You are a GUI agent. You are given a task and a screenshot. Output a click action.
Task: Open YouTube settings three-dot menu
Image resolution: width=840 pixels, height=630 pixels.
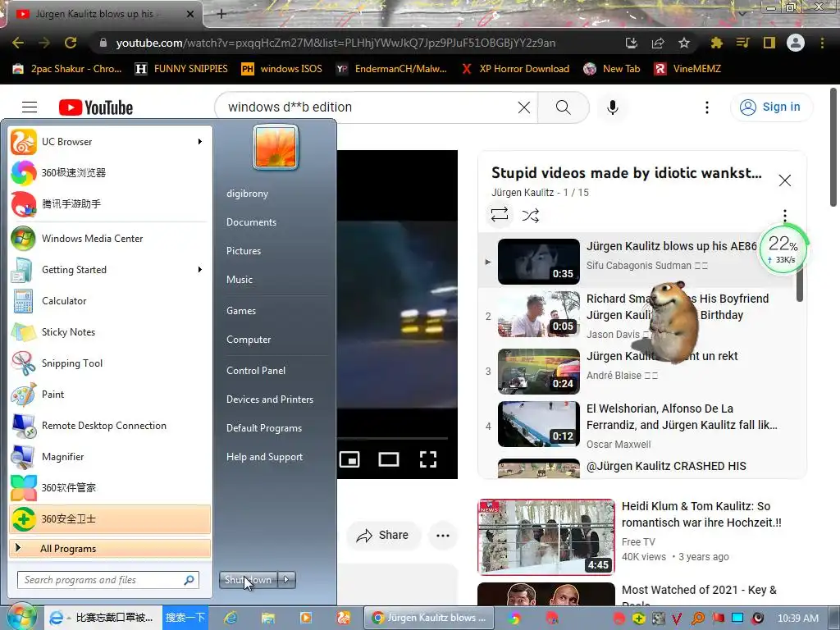(706, 107)
